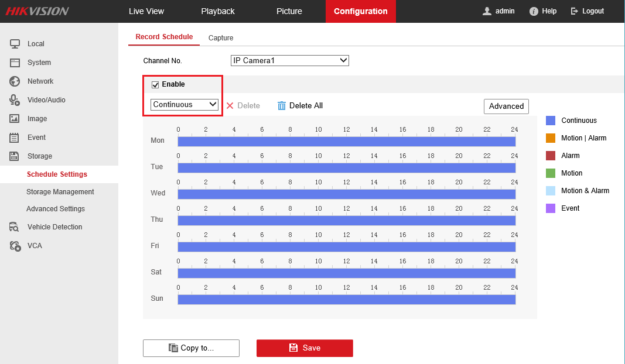Click the 'Channel No.' label
This screenshot has width=625, height=364.
[x=163, y=61]
